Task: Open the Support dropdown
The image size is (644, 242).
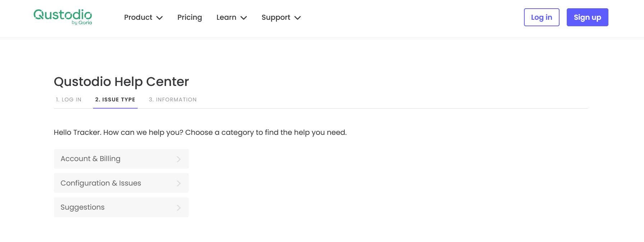Action: (x=281, y=17)
